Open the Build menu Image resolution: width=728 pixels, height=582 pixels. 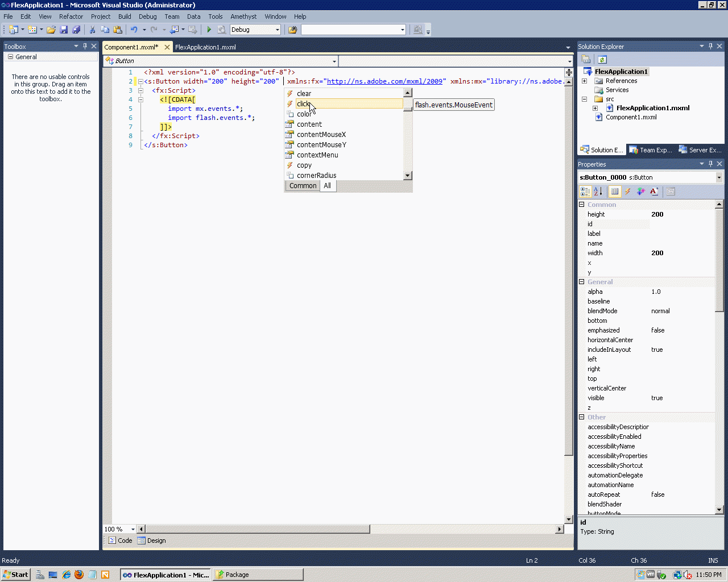pyautogui.click(x=125, y=16)
